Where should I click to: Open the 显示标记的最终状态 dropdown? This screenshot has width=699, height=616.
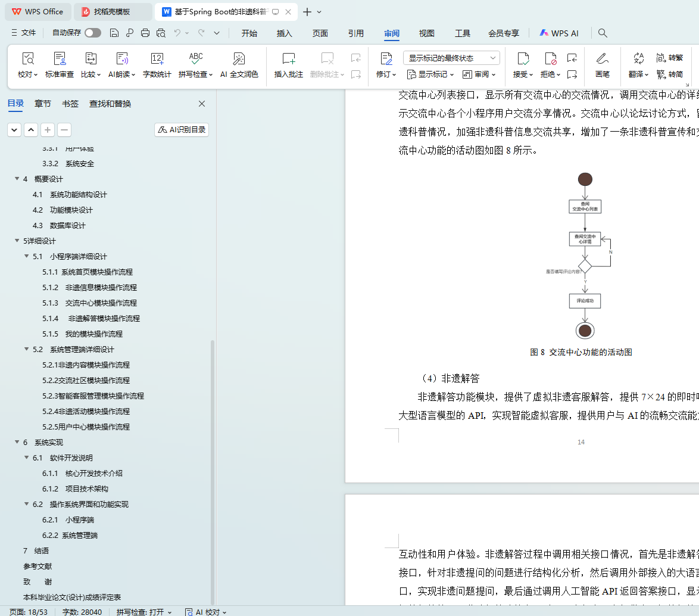click(x=451, y=58)
